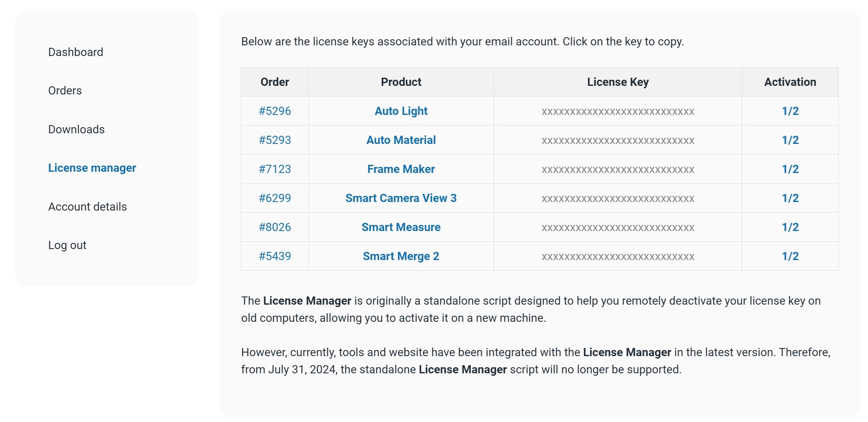Image resolution: width=868 pixels, height=422 pixels.
Task: Copy the Smart Camera View 3 license key
Action: [618, 199]
